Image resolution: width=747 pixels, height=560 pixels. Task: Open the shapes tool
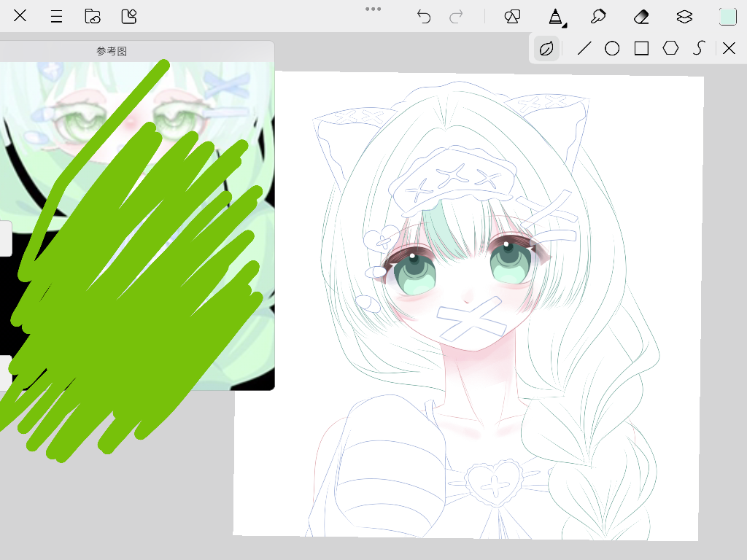pyautogui.click(x=513, y=16)
